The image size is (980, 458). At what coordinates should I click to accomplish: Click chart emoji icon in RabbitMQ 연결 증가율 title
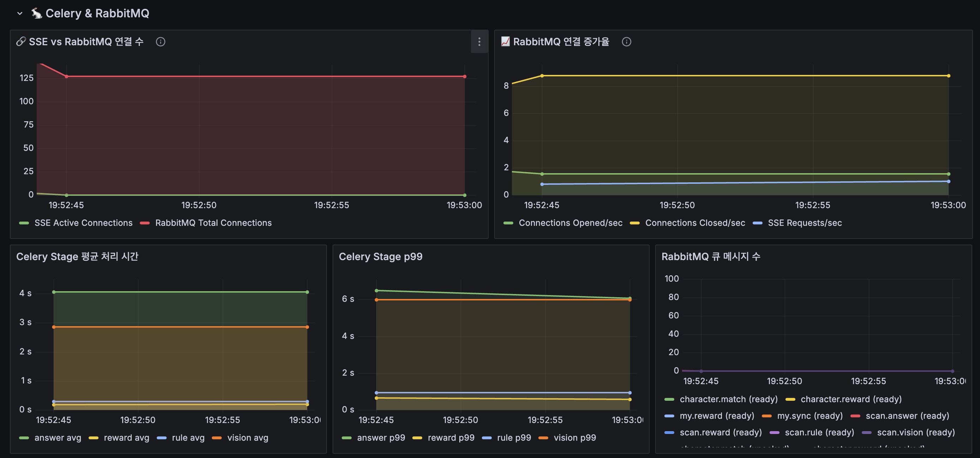click(505, 41)
